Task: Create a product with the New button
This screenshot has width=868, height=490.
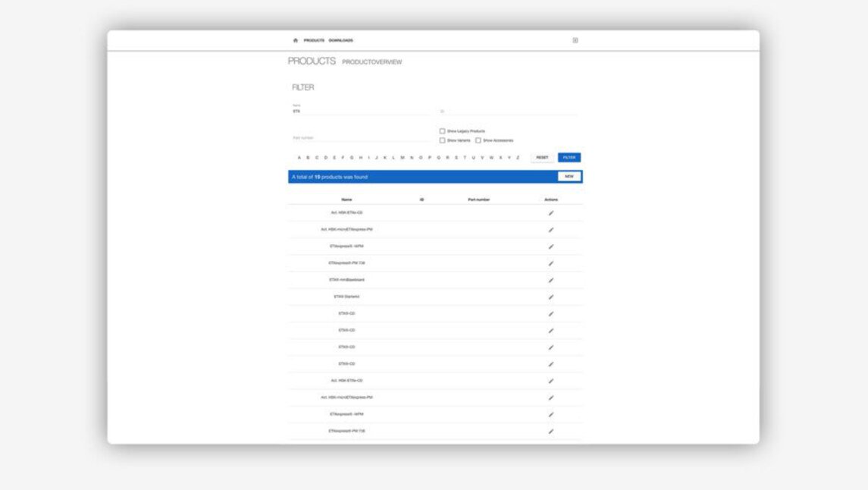Action: tap(569, 177)
